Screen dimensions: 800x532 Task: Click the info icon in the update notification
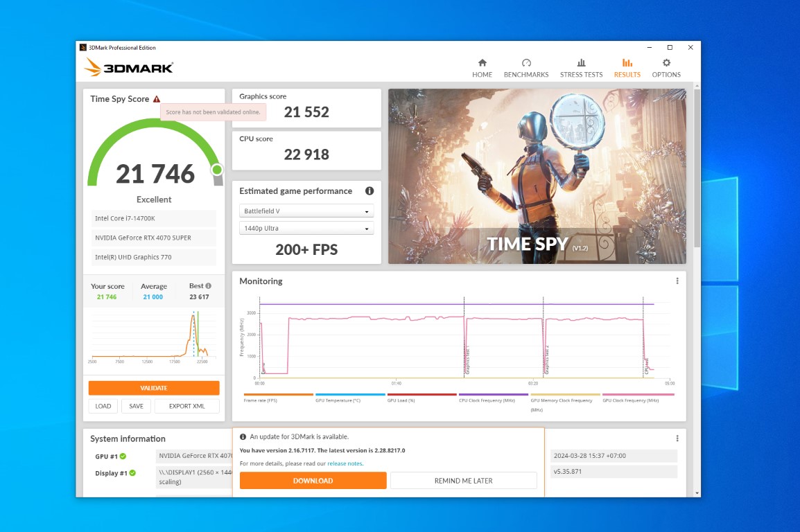click(243, 436)
